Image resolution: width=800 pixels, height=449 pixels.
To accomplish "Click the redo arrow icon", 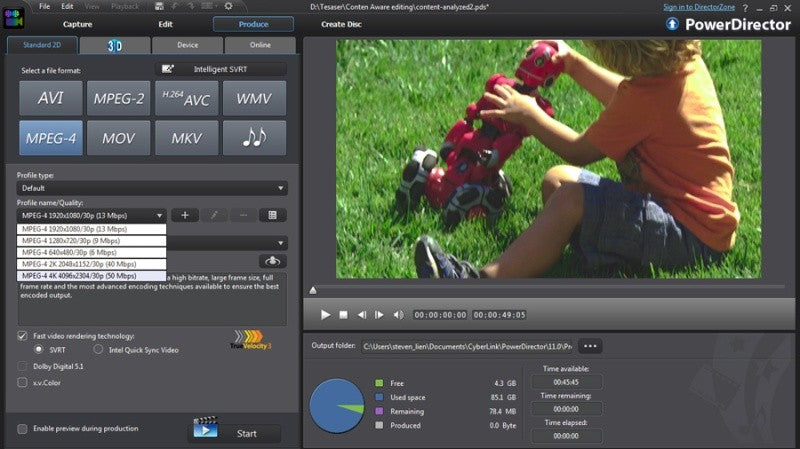I will [x=191, y=6].
